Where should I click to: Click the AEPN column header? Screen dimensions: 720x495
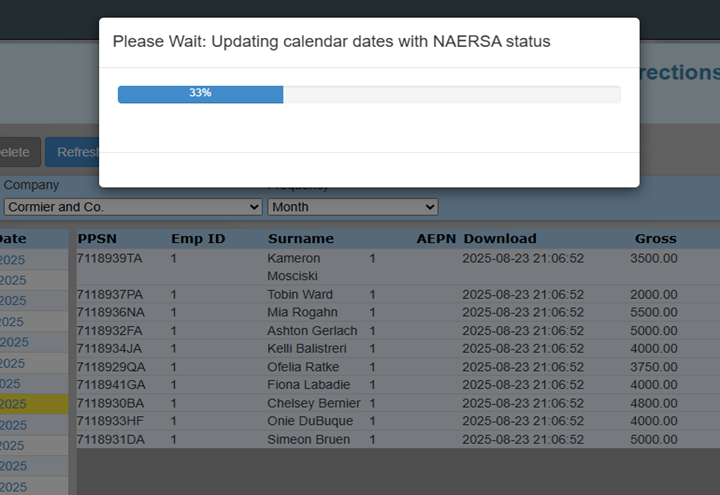pos(436,239)
